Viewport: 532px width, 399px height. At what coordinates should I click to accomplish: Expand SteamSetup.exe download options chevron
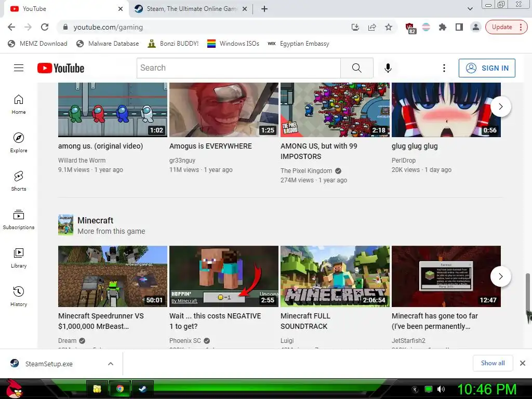click(x=111, y=364)
